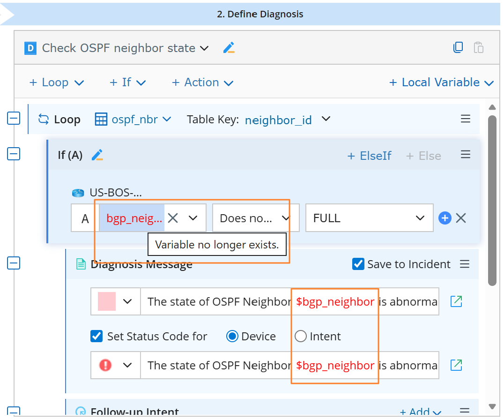504x420 pixels.
Task: Click the scrollbar down arrow
Action: click(492, 406)
